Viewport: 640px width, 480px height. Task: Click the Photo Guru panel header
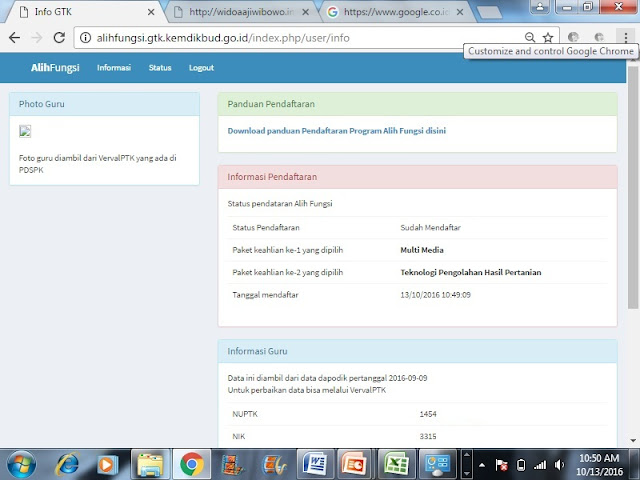104,104
